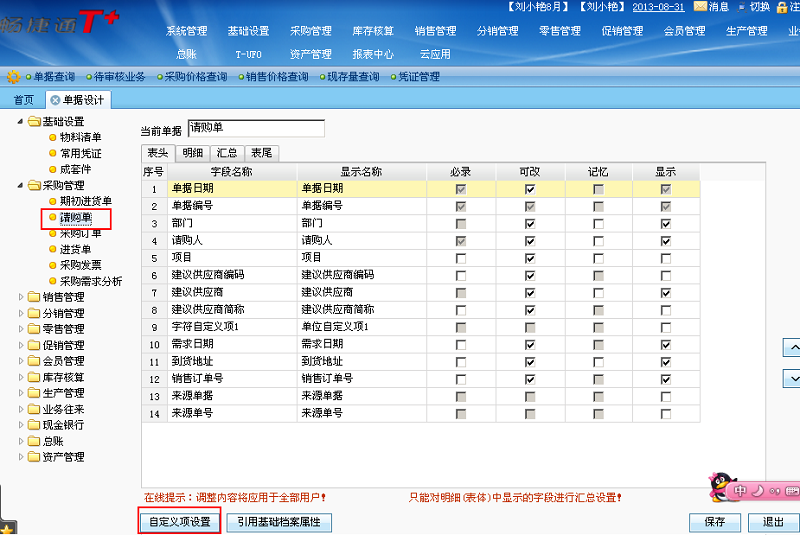The height and width of the screenshot is (535, 800).
Task: Toggle 必录 checkbox for 项目 row
Action: (461, 257)
